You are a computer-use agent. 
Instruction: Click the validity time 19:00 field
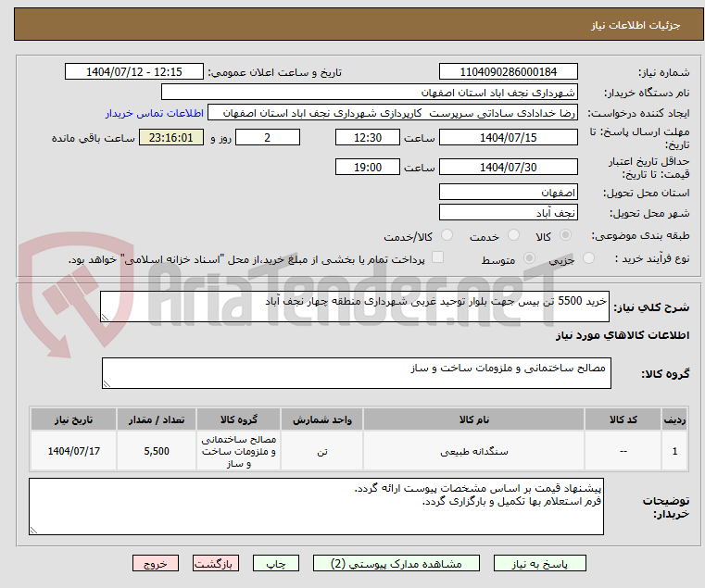coord(368,168)
